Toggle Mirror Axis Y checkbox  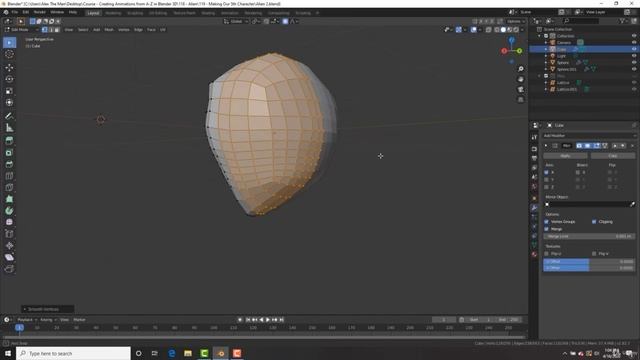click(547, 180)
